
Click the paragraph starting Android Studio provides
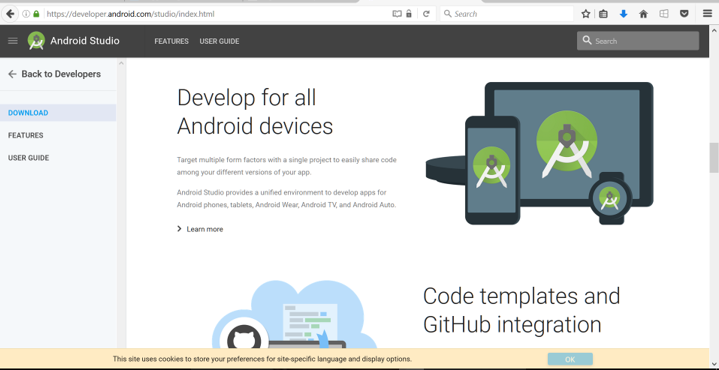(x=287, y=199)
